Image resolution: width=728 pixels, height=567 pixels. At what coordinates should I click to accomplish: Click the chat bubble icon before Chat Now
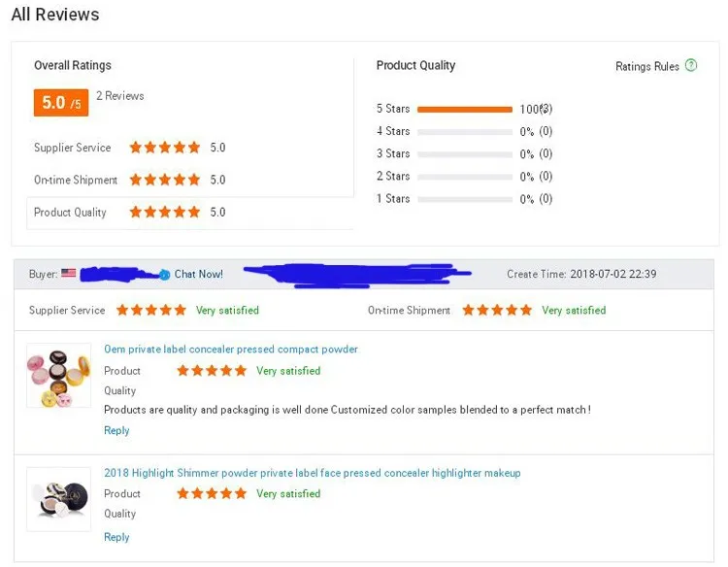point(164,275)
